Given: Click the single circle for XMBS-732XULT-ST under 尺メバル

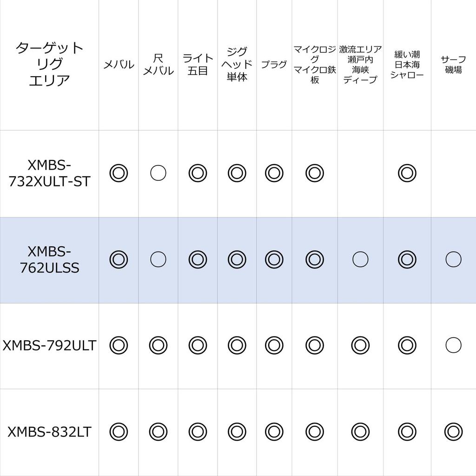Looking at the screenshot, I should 158,173.
